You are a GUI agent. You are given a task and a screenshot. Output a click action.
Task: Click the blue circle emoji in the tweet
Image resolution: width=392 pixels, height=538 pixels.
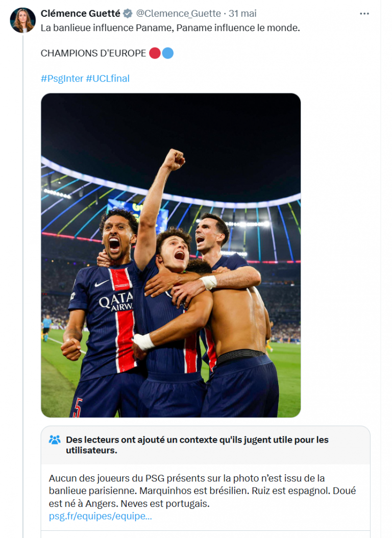[166, 52]
